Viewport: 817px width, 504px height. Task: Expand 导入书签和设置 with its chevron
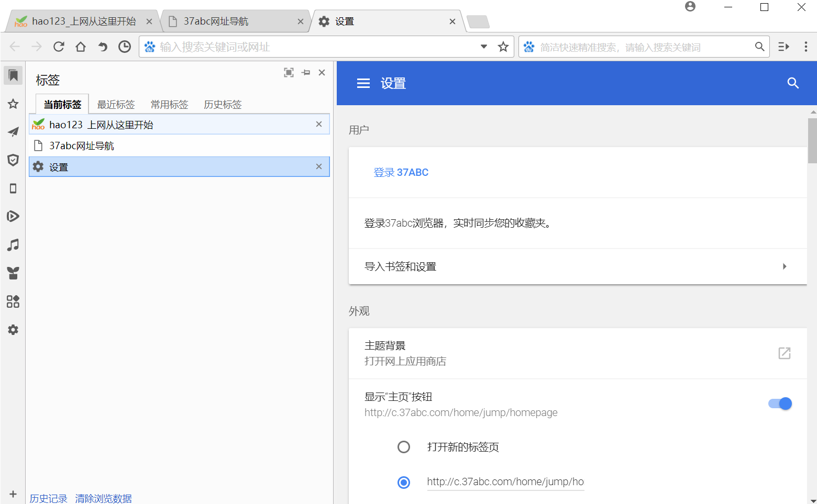click(x=784, y=266)
